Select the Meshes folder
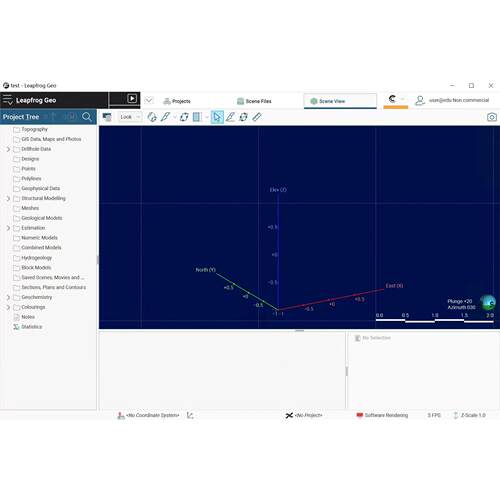The height and width of the screenshot is (500, 500). [26, 208]
